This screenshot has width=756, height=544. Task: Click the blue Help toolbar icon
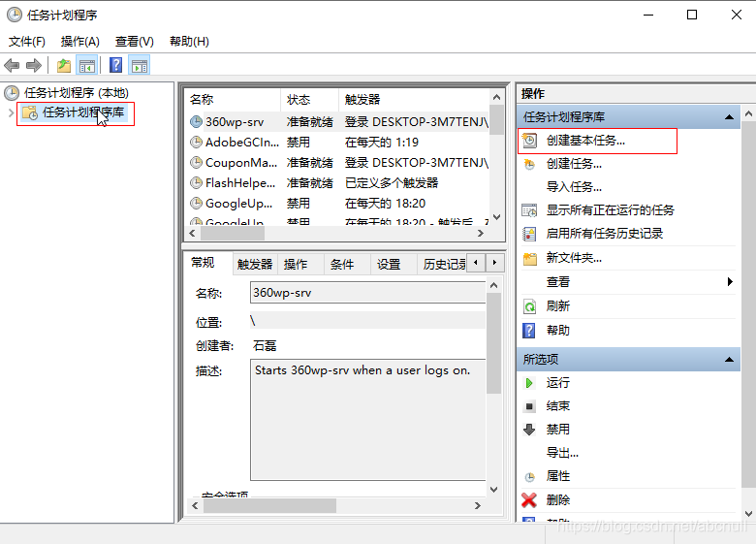point(115,65)
